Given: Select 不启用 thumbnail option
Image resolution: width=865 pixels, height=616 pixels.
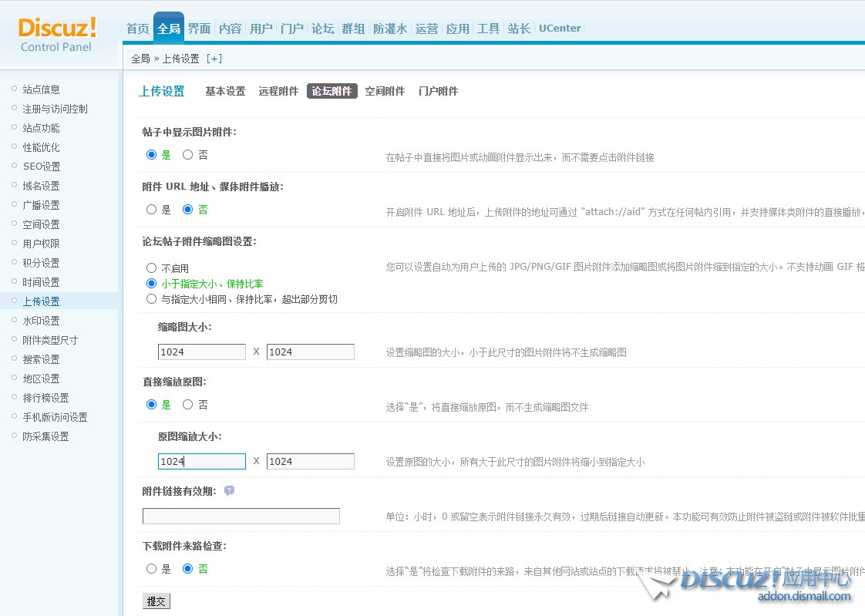Looking at the screenshot, I should (151, 268).
